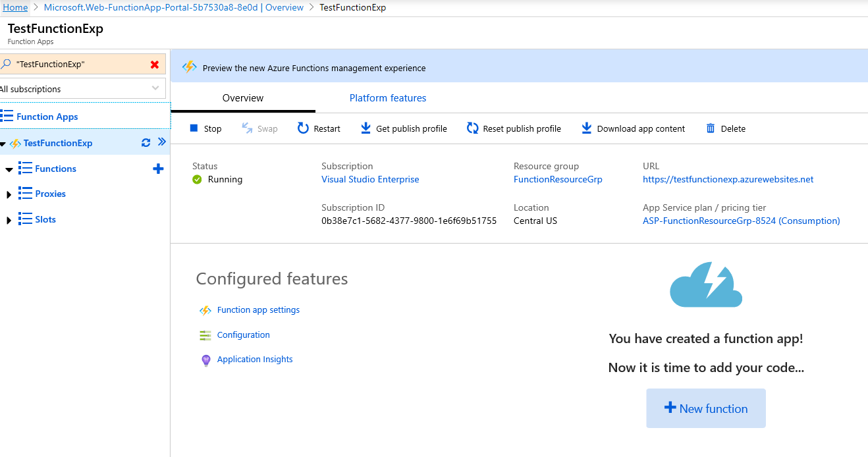The height and width of the screenshot is (457, 868).
Task: Click the New function button
Action: (x=706, y=408)
